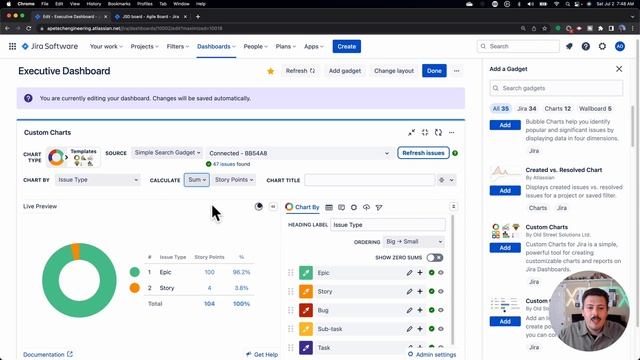
Task: Click the Add gadget button
Action: tap(345, 71)
